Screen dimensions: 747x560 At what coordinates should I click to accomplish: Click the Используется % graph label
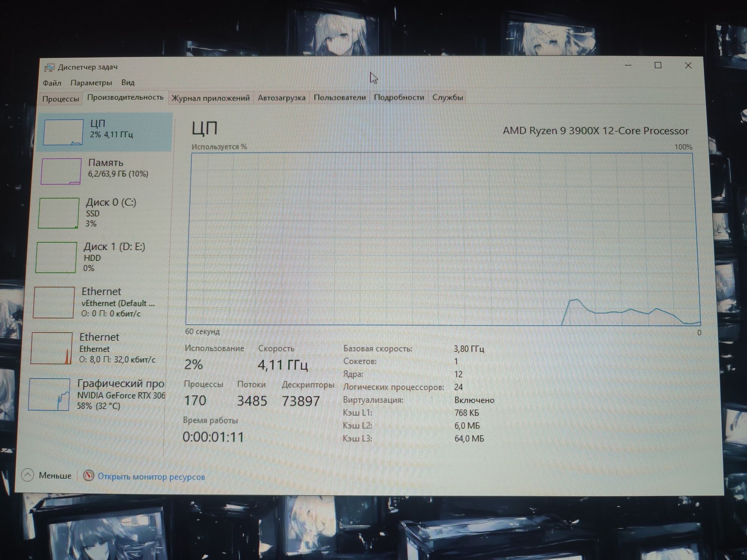click(x=219, y=147)
